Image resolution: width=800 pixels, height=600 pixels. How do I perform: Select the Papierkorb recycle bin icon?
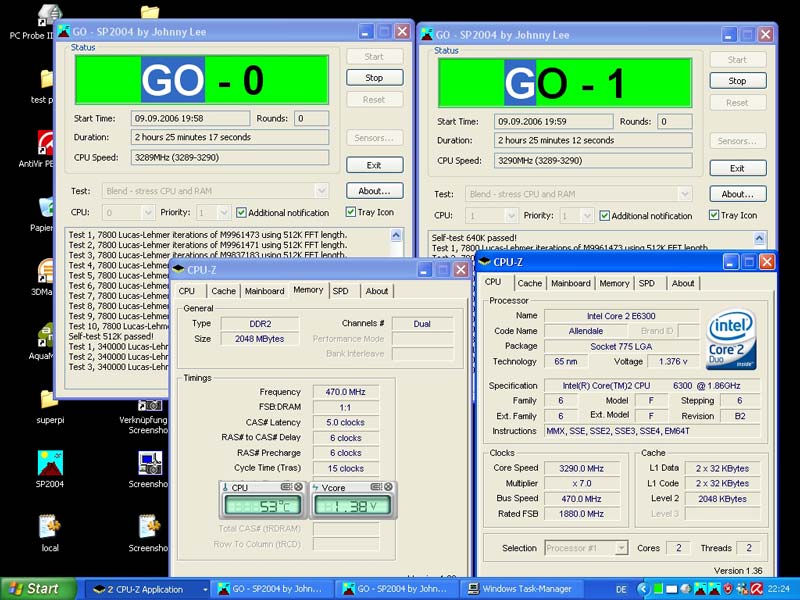[47, 207]
